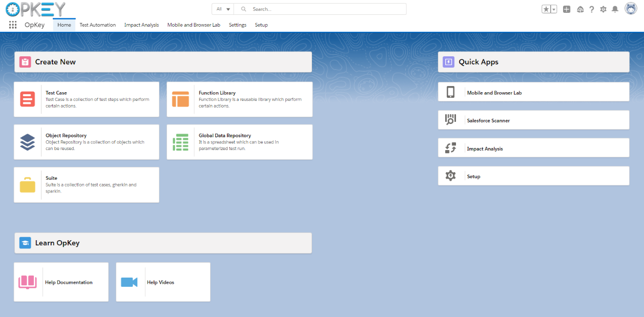Image resolution: width=644 pixels, height=317 pixels.
Task: Open Salesforce Scanner quick app
Action: click(x=488, y=121)
